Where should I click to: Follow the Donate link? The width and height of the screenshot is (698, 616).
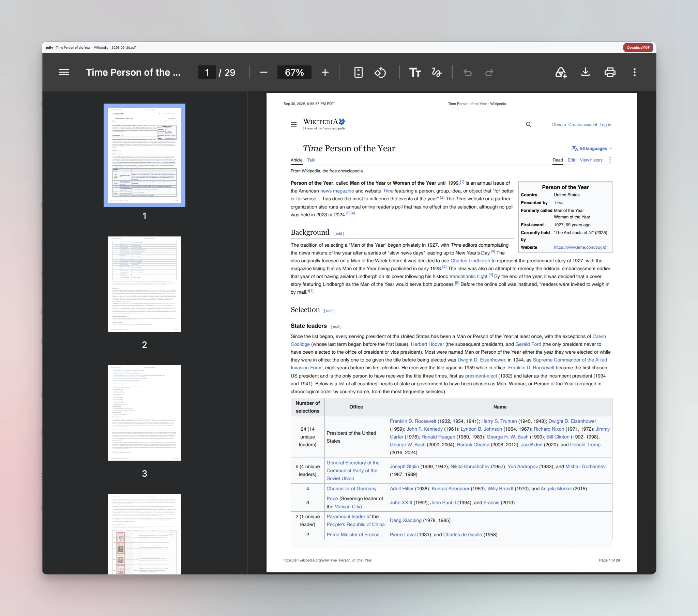pyautogui.click(x=559, y=125)
